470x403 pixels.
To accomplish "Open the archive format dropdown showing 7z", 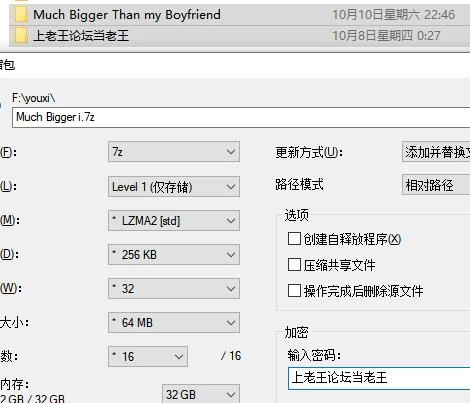I will click(x=174, y=152).
